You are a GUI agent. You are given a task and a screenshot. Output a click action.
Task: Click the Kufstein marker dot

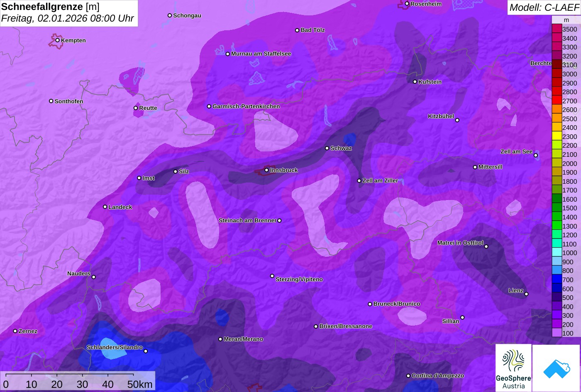[415, 82]
